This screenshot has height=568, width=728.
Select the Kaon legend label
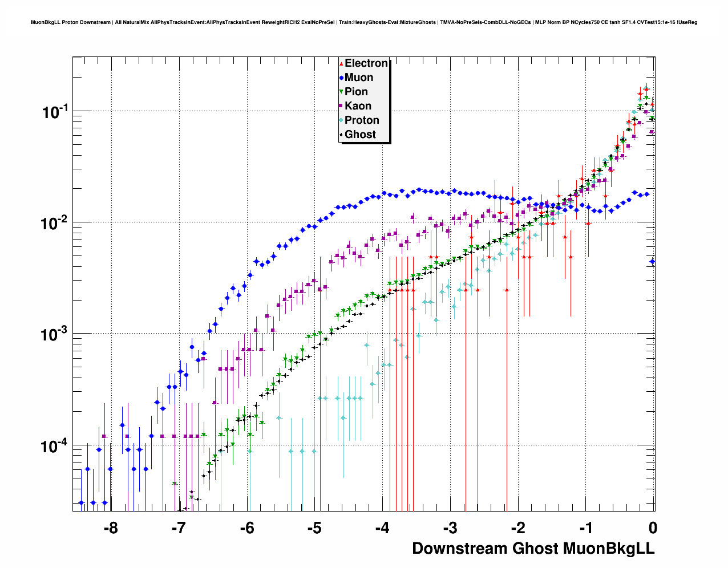[358, 106]
